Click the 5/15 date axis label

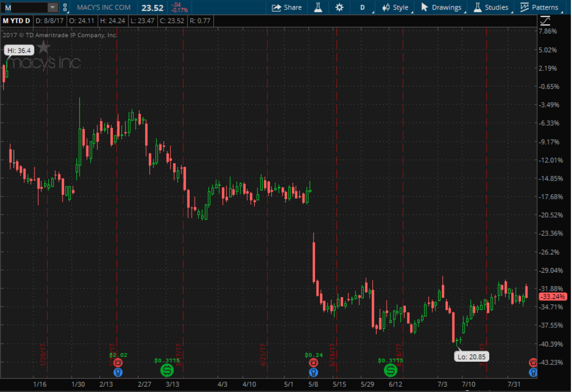point(339,385)
